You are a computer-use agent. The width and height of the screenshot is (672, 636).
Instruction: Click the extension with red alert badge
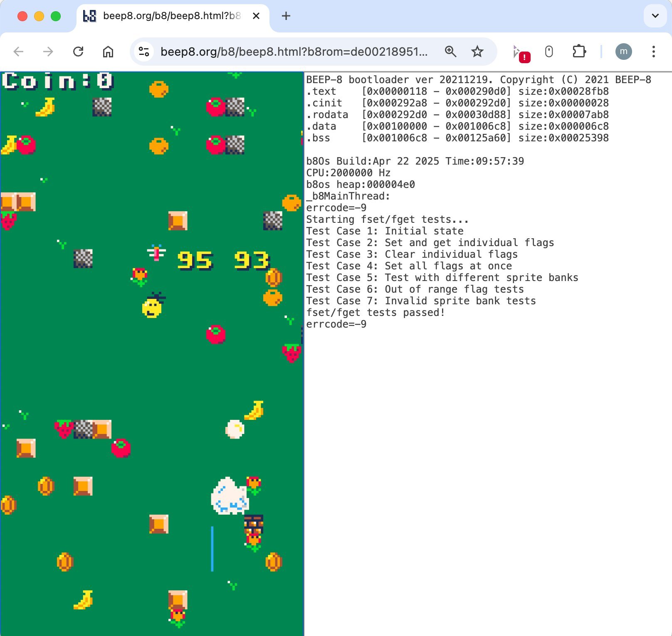(519, 52)
